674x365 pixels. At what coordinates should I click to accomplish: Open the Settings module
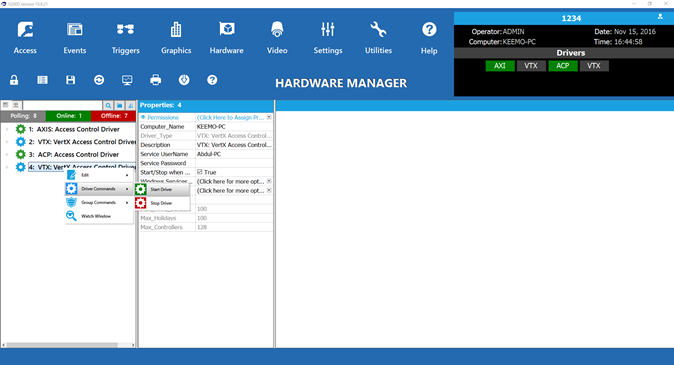pyautogui.click(x=328, y=38)
